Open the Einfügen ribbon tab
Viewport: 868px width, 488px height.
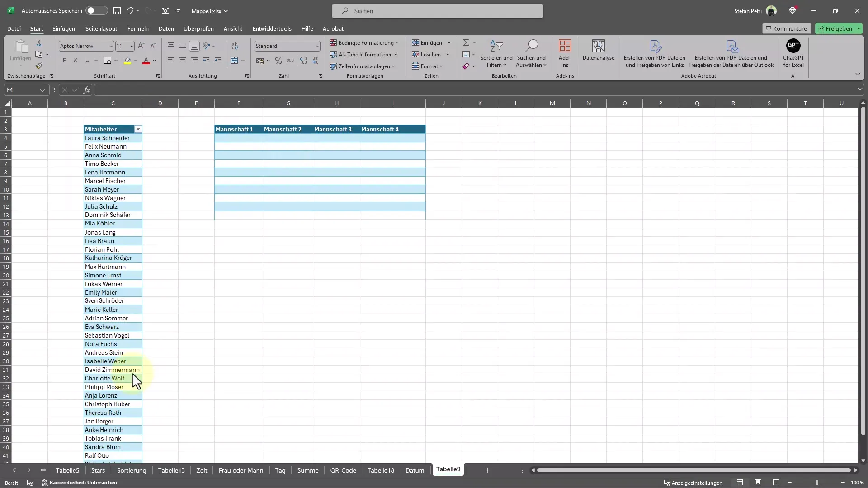[63, 28]
